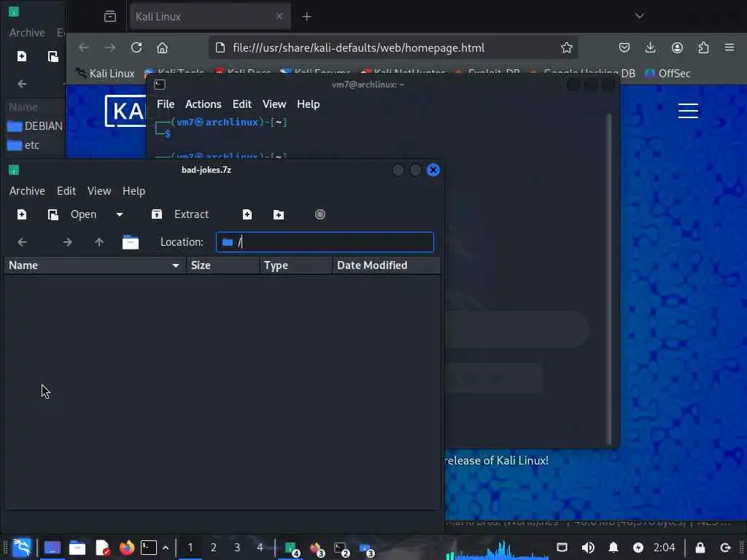
Task: Open Firefox View icon beside the tabs
Action: coord(110,17)
